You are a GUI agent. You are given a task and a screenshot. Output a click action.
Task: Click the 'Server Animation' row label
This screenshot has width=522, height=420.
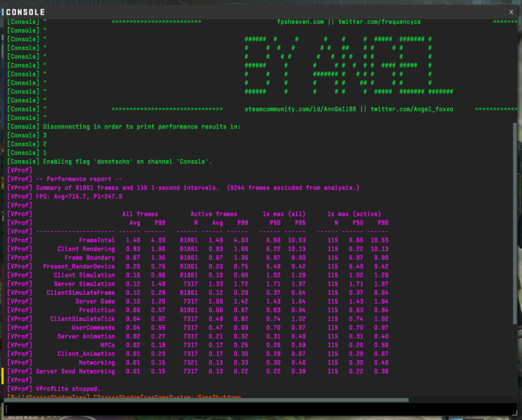click(86, 336)
